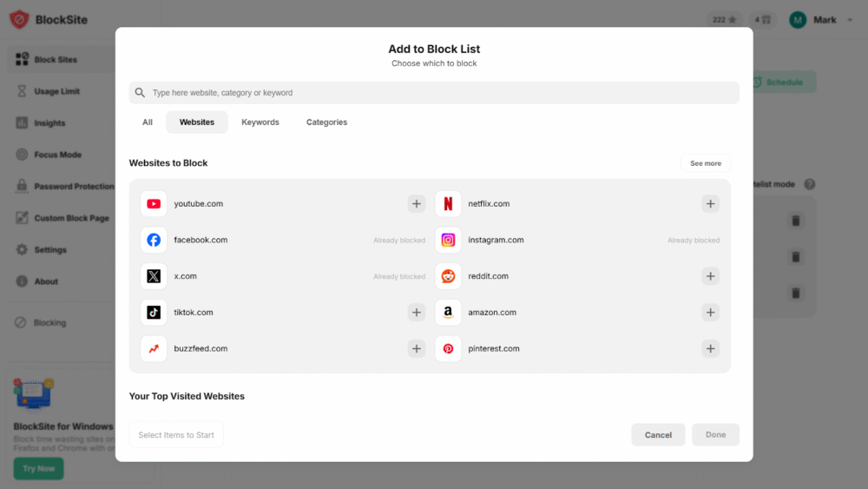Click the search magnifier icon
This screenshot has width=868, height=489.
[141, 93]
